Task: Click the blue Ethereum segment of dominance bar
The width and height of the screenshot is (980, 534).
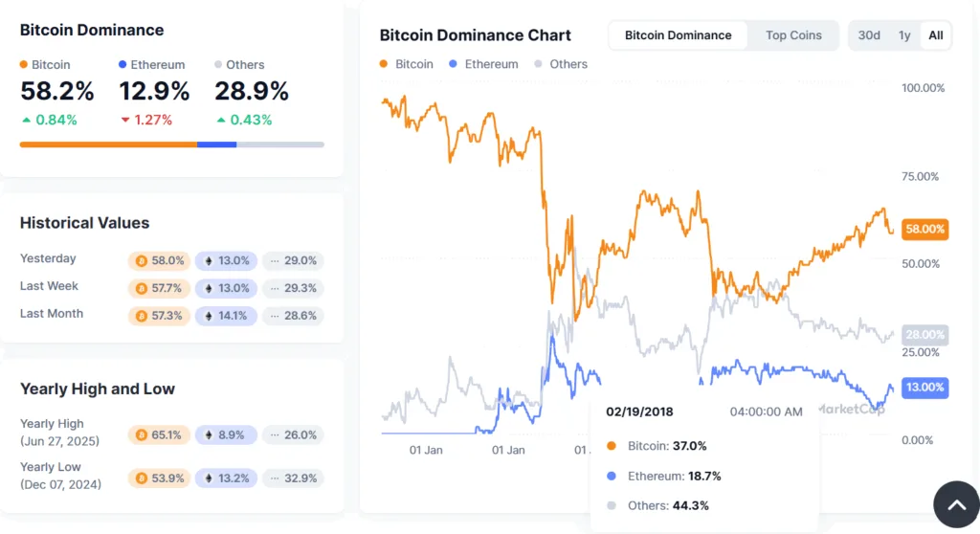Action: click(216, 145)
